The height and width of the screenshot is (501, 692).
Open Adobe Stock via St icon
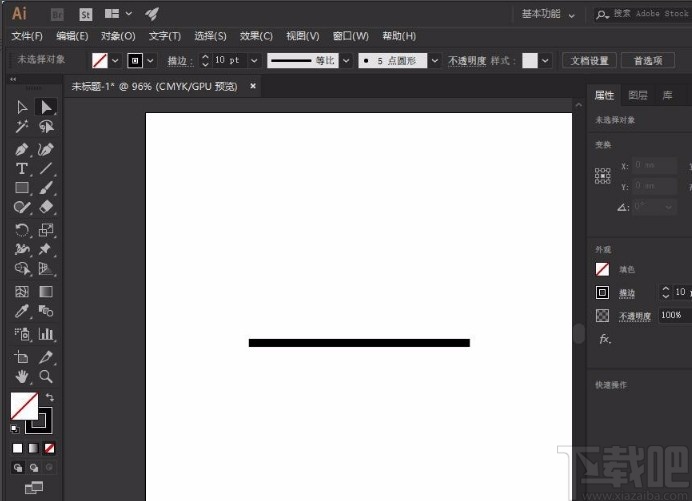(86, 15)
